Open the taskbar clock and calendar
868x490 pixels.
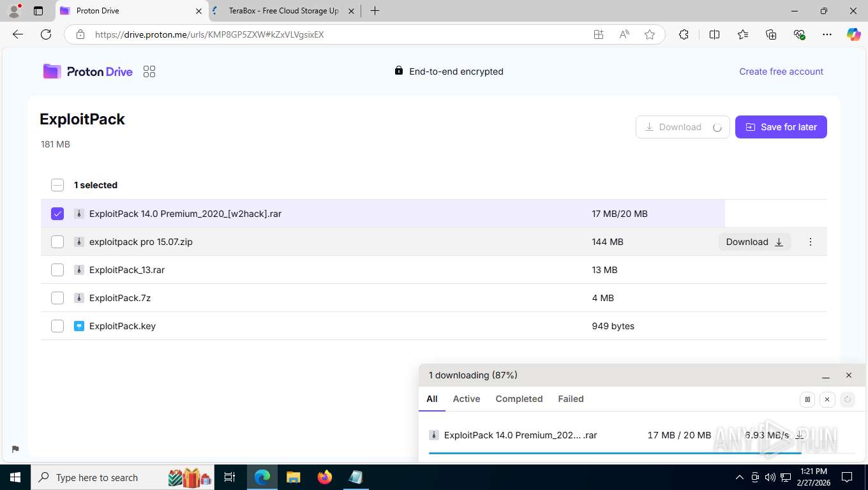tap(813, 477)
